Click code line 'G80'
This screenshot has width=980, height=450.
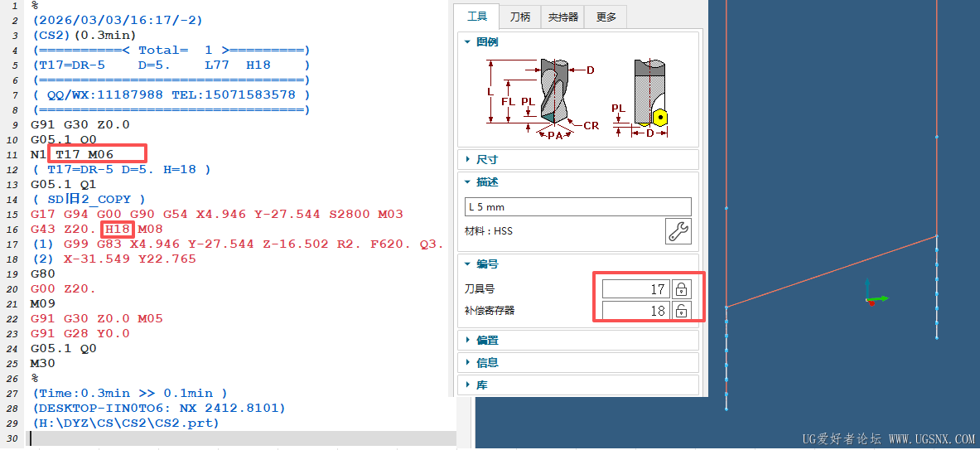42,273
